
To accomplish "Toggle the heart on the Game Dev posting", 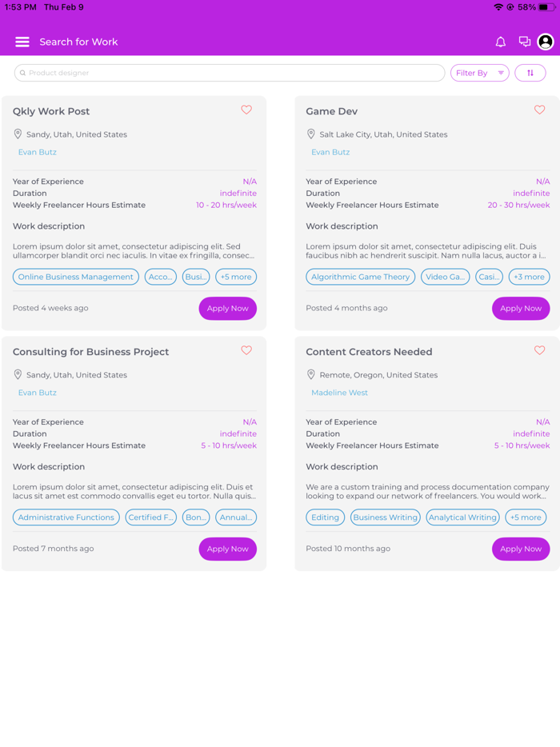I will (x=539, y=110).
